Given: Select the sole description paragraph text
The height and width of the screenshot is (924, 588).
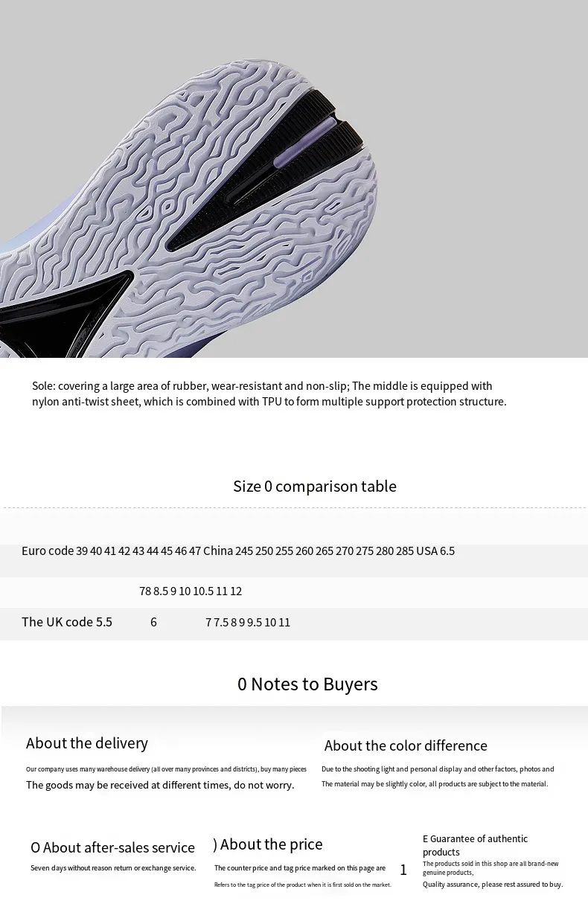Looking at the screenshot, I should click(269, 394).
